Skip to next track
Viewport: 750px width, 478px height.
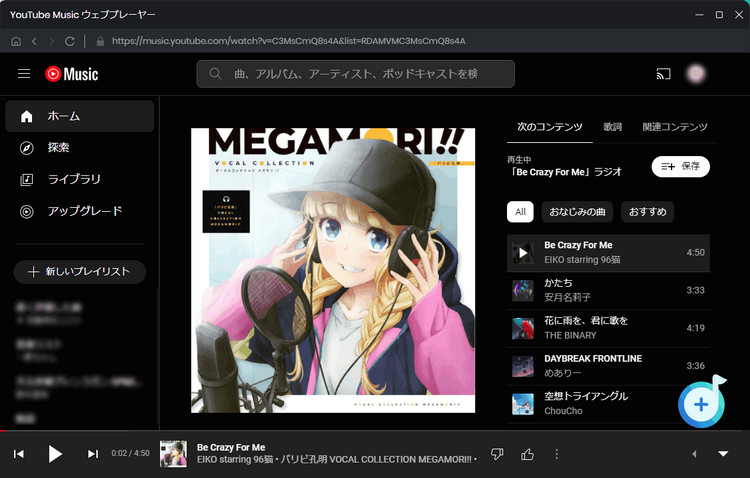[93, 454]
